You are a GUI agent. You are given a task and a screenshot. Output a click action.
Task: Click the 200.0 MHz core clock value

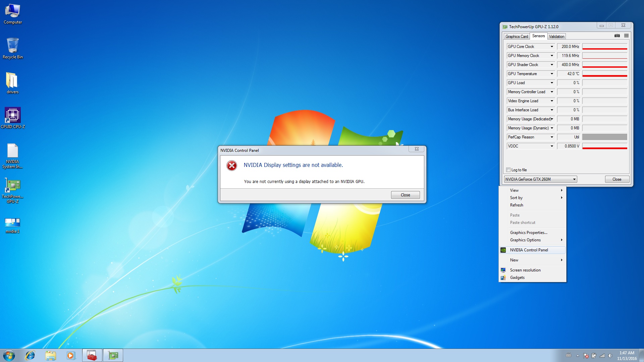(569, 47)
